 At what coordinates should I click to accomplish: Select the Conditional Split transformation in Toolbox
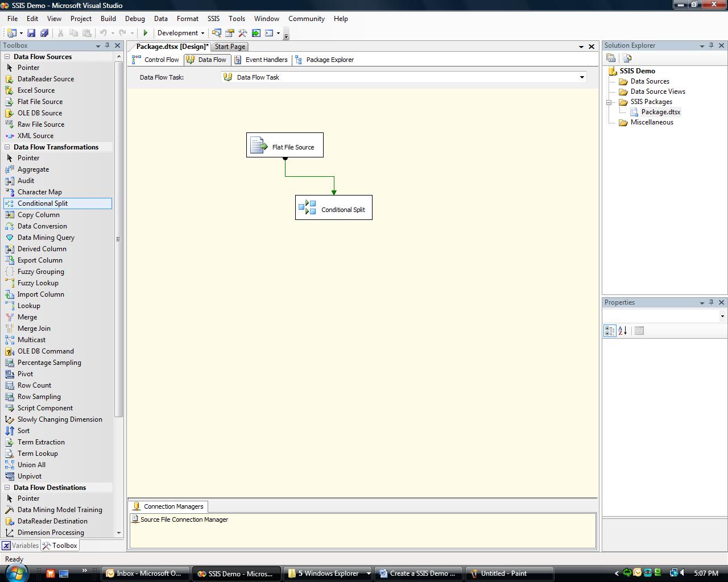click(x=42, y=203)
